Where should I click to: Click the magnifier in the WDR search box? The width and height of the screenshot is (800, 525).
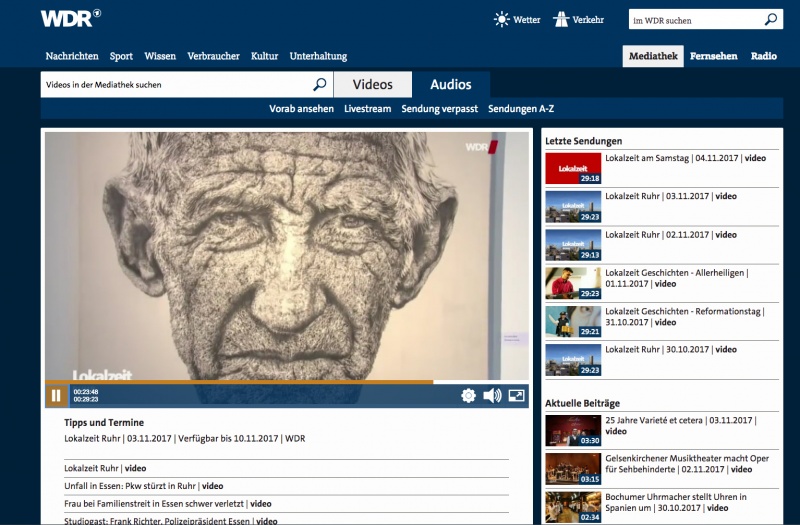click(x=770, y=19)
